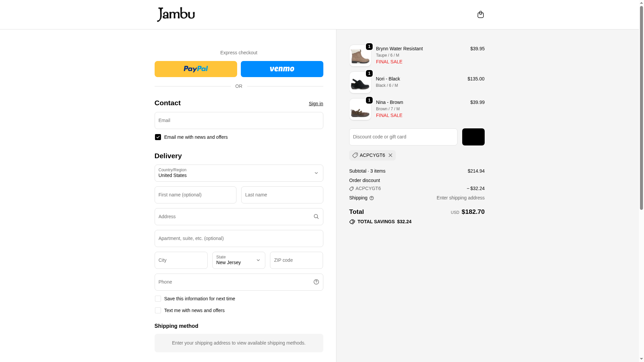This screenshot has height=362, width=644.
Task: Click the address search magnifier icon
Action: click(316, 217)
